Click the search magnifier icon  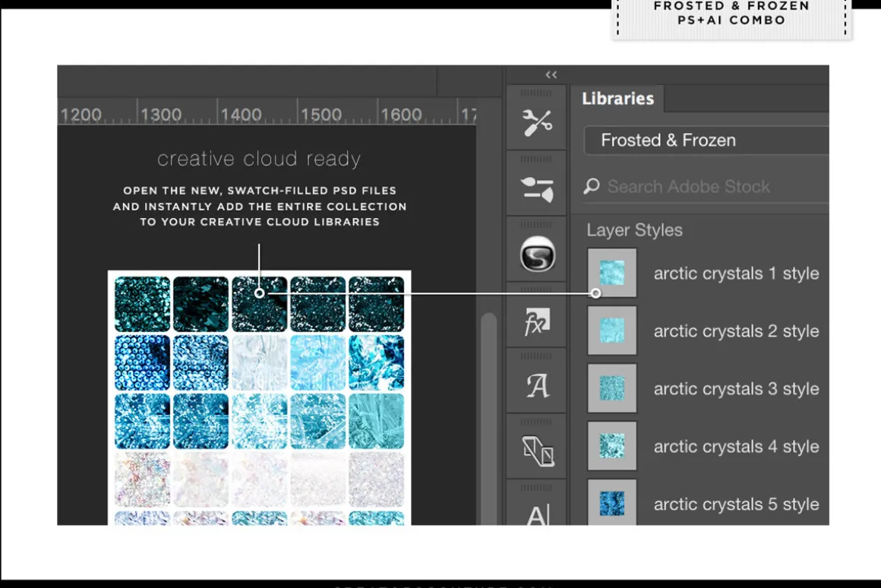pos(592,186)
